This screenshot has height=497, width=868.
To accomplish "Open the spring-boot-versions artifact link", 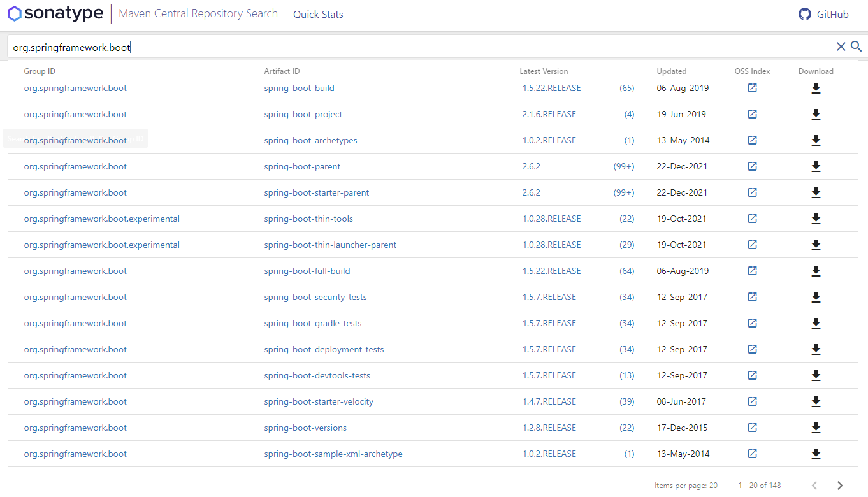I will point(305,428).
